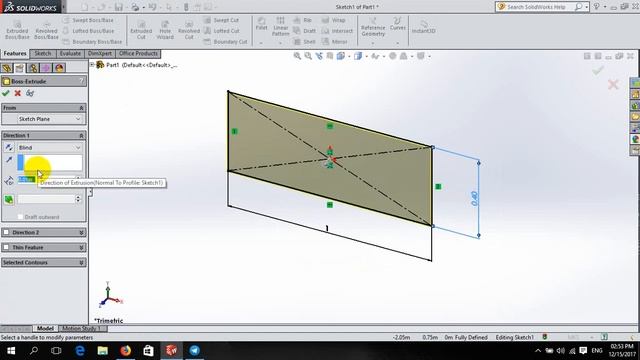This screenshot has height=360, width=640.
Task: Confirm feature with viewport corner checkmark
Action: point(598,71)
